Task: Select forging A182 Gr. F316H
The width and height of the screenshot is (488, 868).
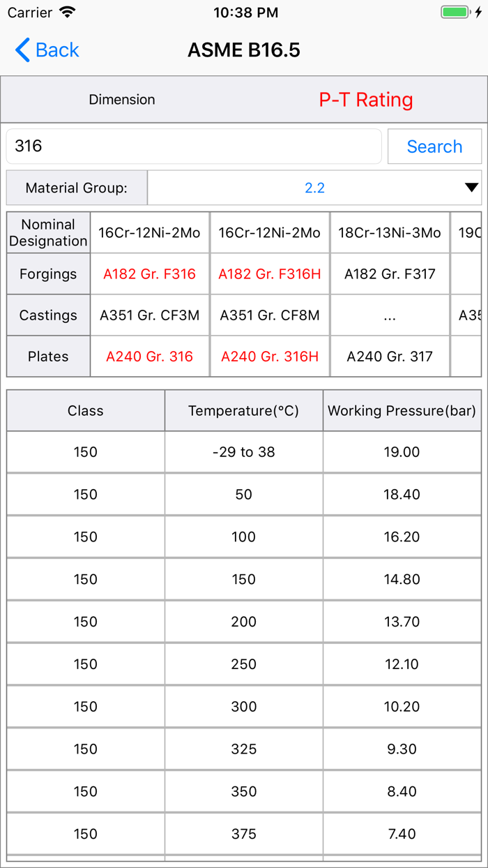Action: click(270, 274)
